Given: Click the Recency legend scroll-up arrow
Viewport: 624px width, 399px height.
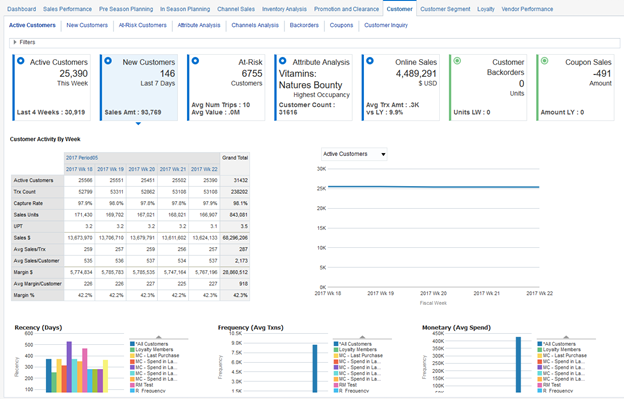Looking at the screenshot, I should click(159, 337).
